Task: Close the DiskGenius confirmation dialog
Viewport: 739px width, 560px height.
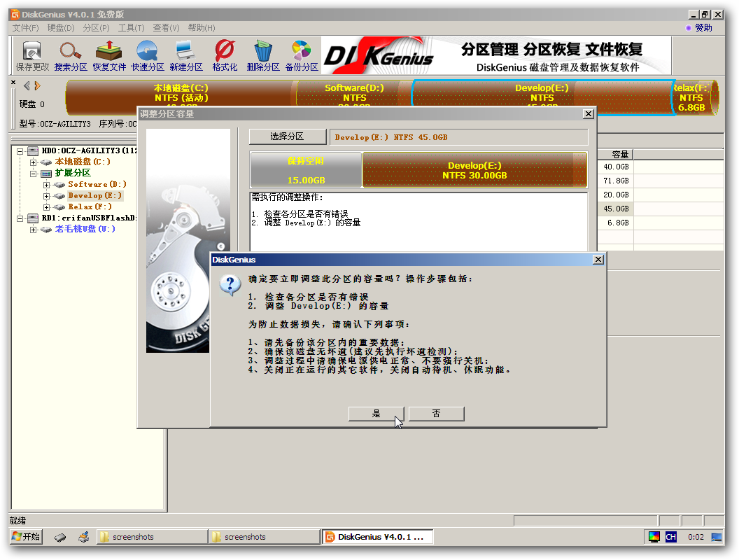Action: click(x=598, y=259)
